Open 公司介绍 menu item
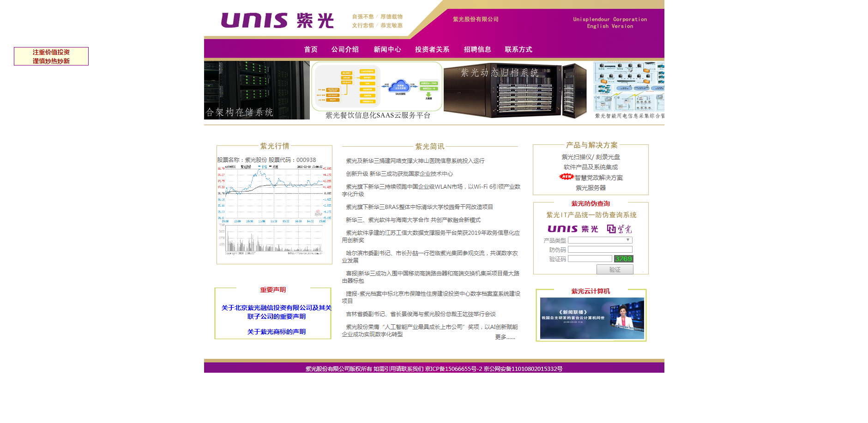868x423 pixels. [345, 49]
